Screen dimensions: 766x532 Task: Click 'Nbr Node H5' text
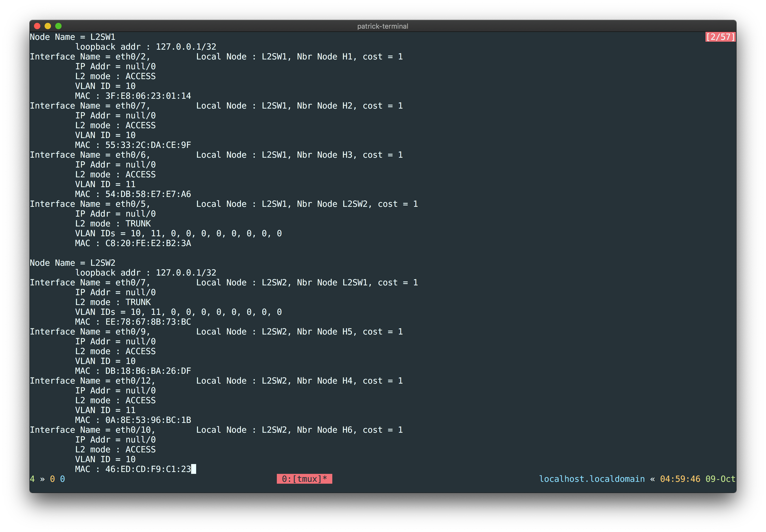(325, 332)
